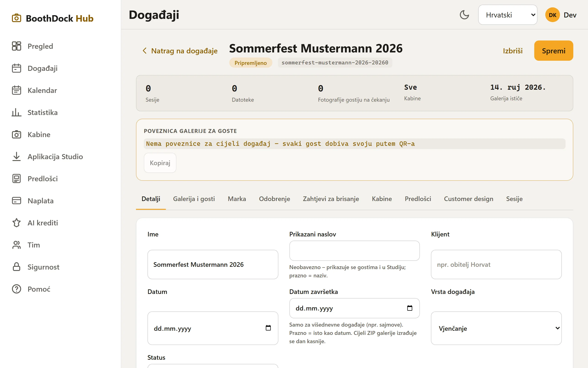Switch to the Sesije tab
Image resolution: width=588 pixels, height=368 pixels.
tap(514, 199)
